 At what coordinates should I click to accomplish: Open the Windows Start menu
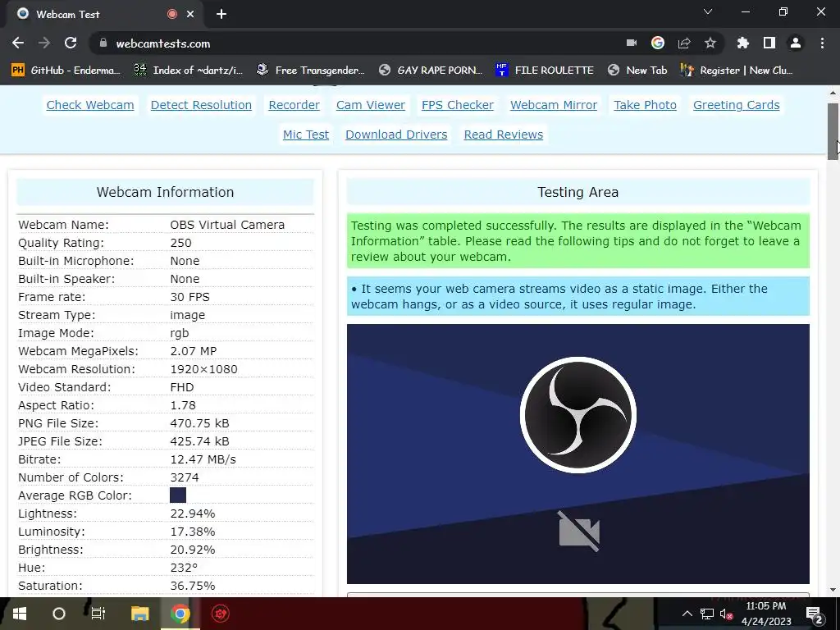click(x=20, y=614)
